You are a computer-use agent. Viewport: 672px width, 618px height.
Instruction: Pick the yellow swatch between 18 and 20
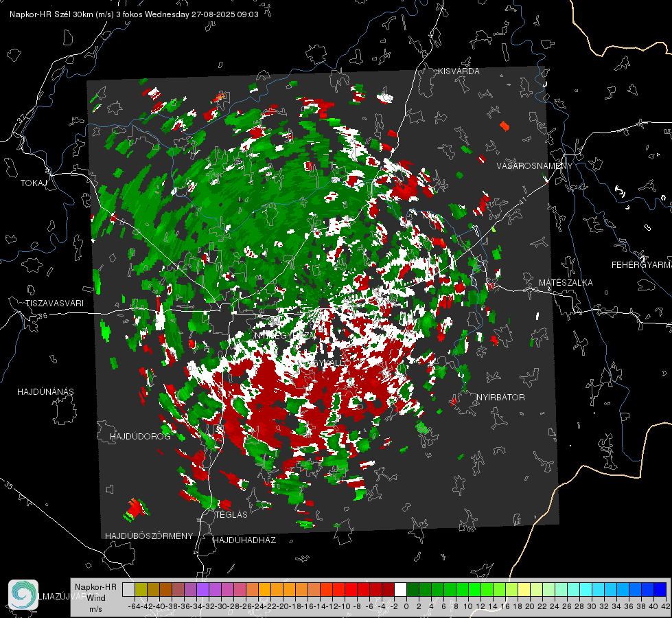pos(524,589)
